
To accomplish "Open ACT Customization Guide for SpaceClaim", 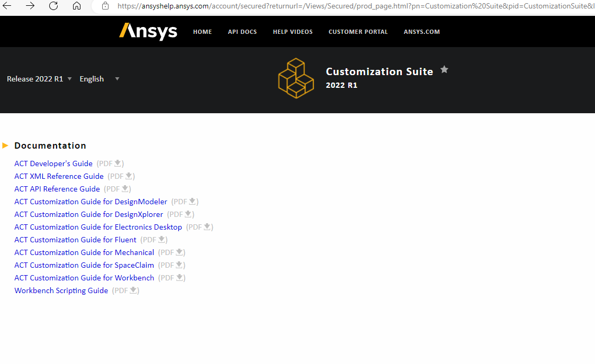I will 84,265.
